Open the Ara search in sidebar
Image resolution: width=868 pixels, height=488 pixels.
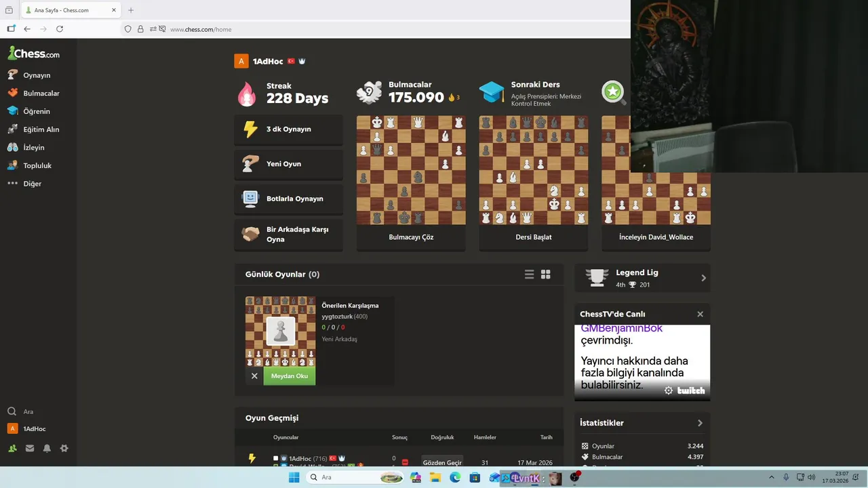pyautogui.click(x=28, y=411)
